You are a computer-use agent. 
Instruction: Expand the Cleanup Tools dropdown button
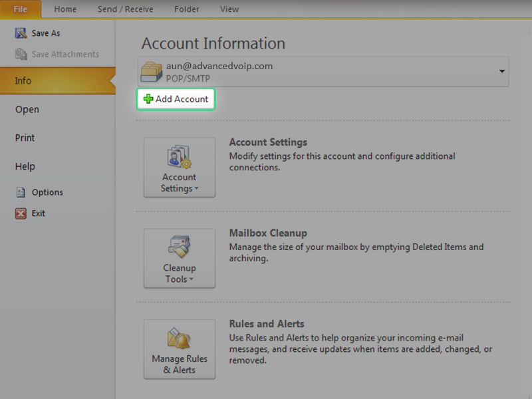click(x=180, y=258)
